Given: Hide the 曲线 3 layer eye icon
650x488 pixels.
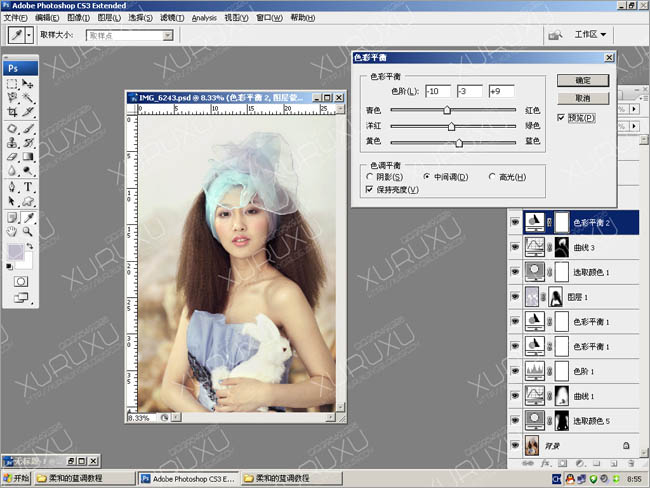Looking at the screenshot, I should point(515,247).
